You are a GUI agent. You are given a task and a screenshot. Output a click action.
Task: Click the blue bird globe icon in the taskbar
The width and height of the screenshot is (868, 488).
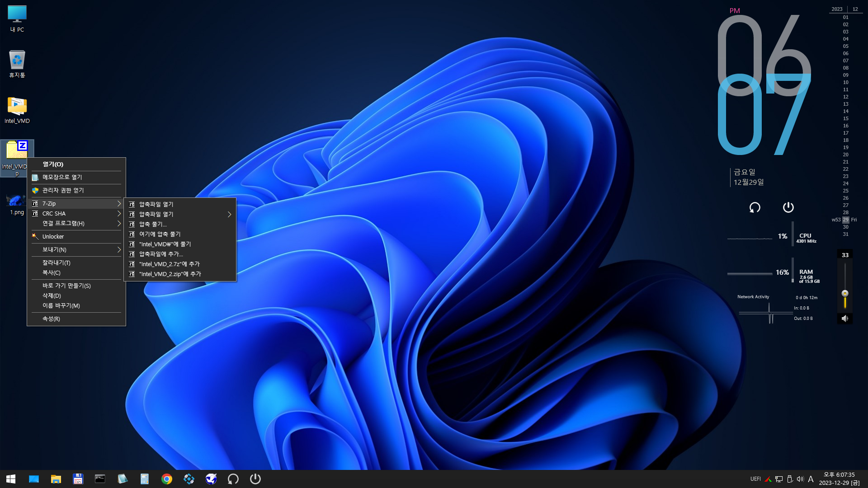pyautogui.click(x=211, y=479)
